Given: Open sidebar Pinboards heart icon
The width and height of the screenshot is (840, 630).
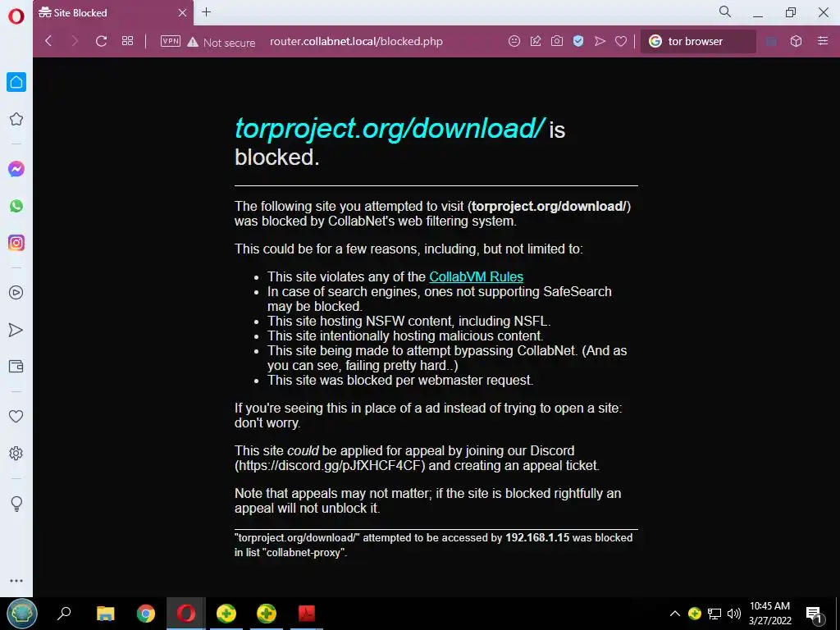Looking at the screenshot, I should pos(16,416).
